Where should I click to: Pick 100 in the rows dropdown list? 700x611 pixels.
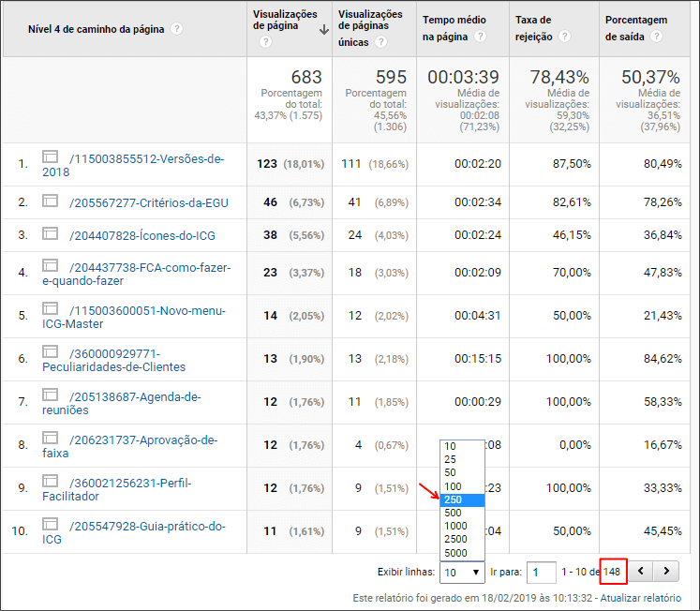tap(462, 486)
